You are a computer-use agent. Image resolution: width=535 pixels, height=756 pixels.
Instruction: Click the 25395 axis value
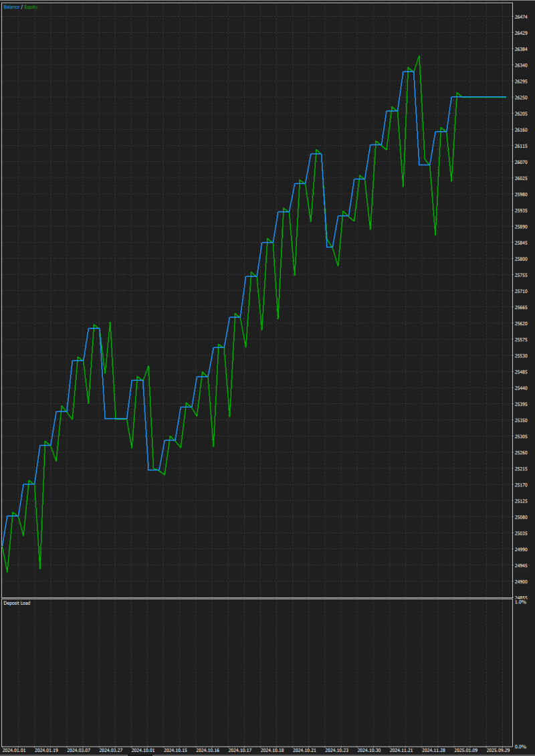pos(520,404)
